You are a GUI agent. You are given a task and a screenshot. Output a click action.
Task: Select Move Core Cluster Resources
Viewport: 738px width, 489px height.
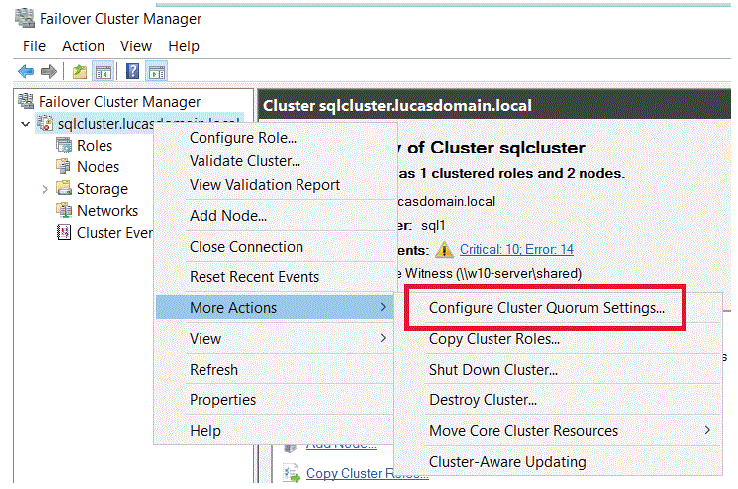coord(523,431)
